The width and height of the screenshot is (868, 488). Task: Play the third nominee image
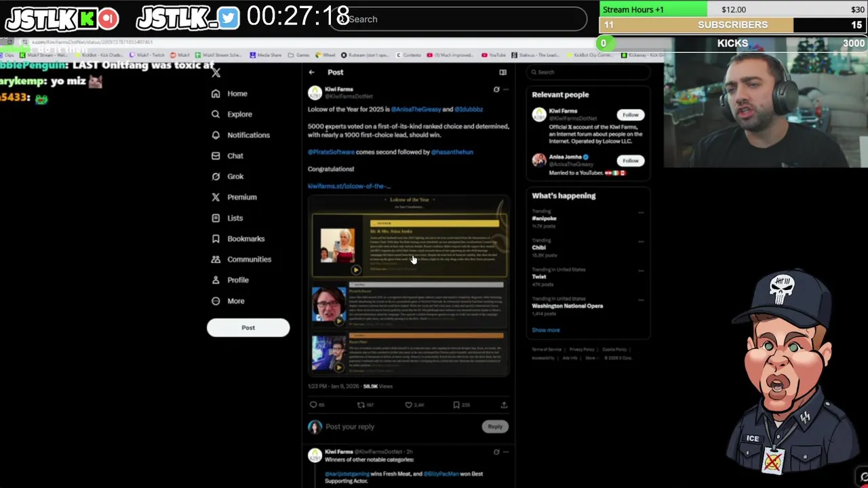point(338,367)
